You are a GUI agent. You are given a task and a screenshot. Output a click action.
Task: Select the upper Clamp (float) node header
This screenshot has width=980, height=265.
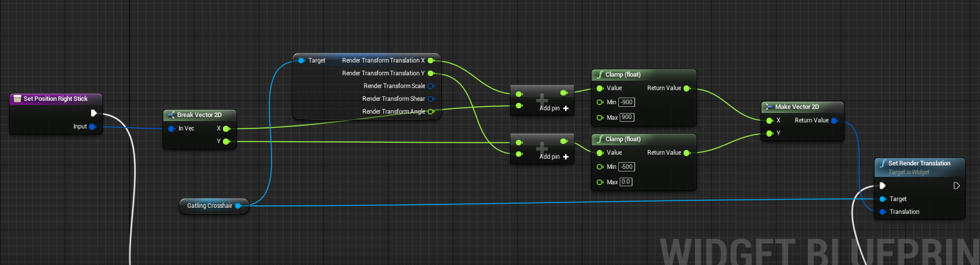coord(644,75)
